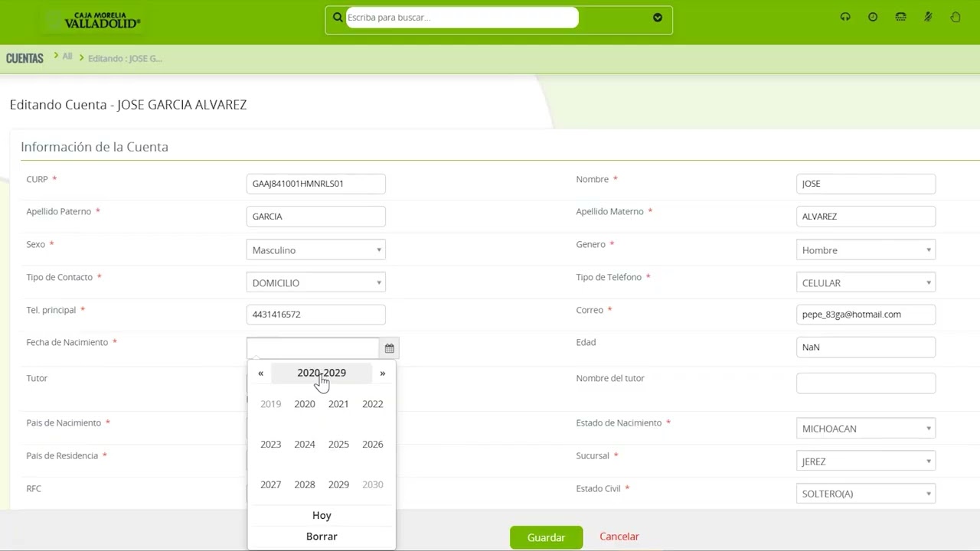Open the Sexo dropdown showing Masculino
This screenshot has width=980, height=551.
[x=315, y=249]
